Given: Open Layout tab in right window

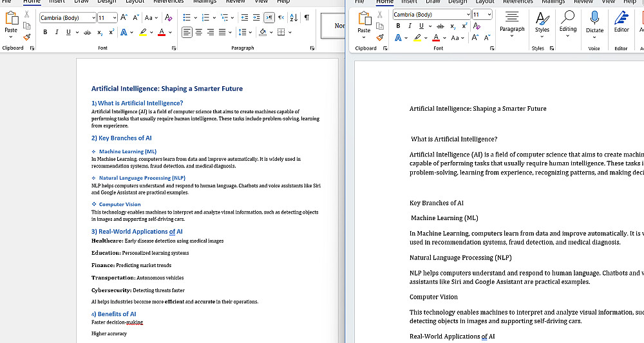Looking at the screenshot, I should tap(485, 2).
